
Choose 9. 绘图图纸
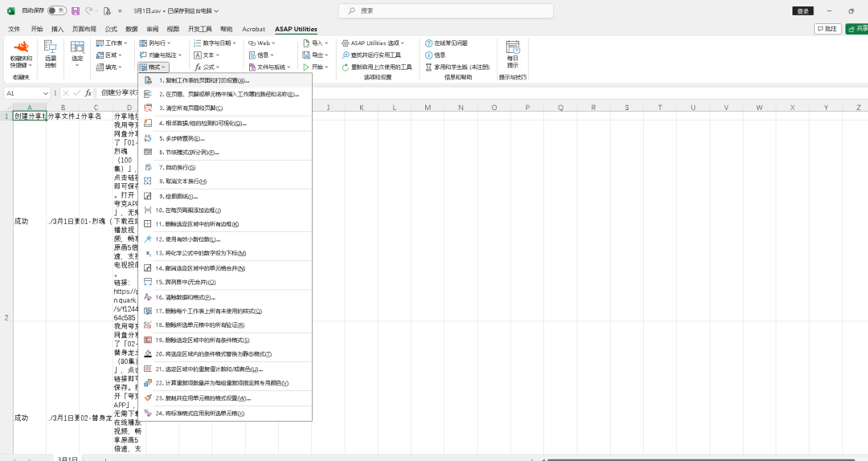225,196
